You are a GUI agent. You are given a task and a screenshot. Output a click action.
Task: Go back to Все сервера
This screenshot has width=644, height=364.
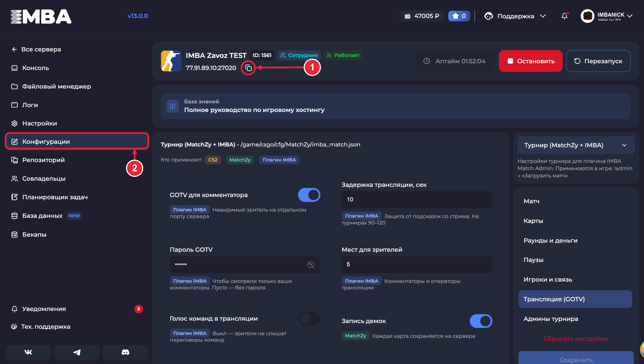click(36, 49)
